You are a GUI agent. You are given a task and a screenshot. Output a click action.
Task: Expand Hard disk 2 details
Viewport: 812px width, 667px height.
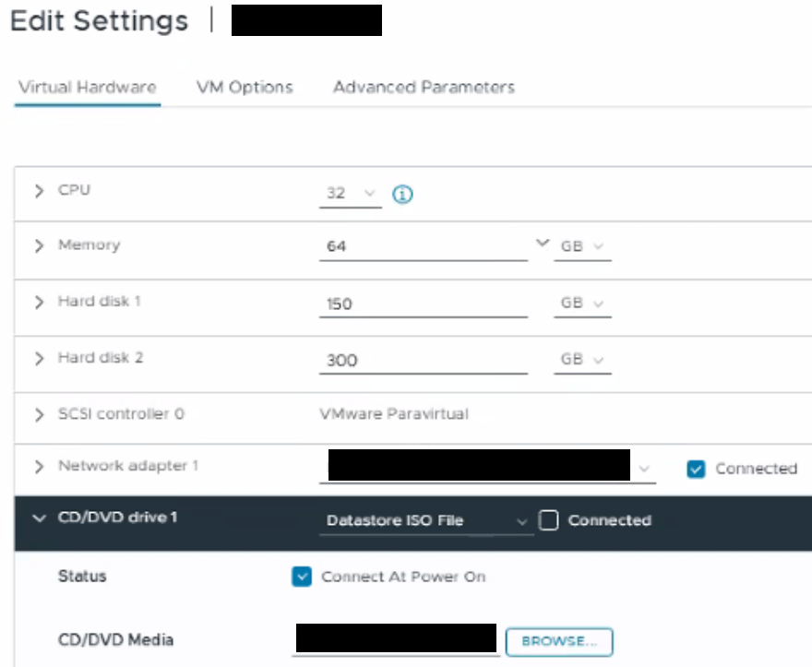[x=39, y=358]
